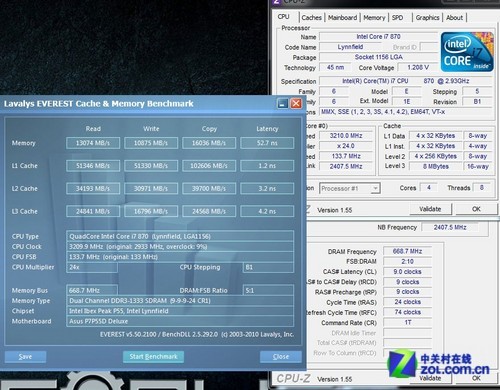Click the L1 Cache Read value 51346 MB/s
This screenshot has width=500, height=390.
pos(93,166)
